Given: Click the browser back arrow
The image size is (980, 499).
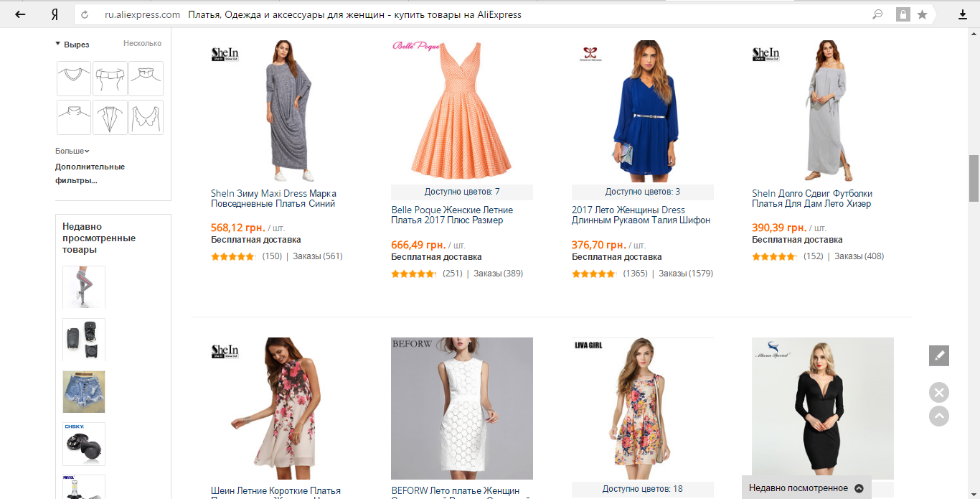Looking at the screenshot, I should tap(20, 14).
